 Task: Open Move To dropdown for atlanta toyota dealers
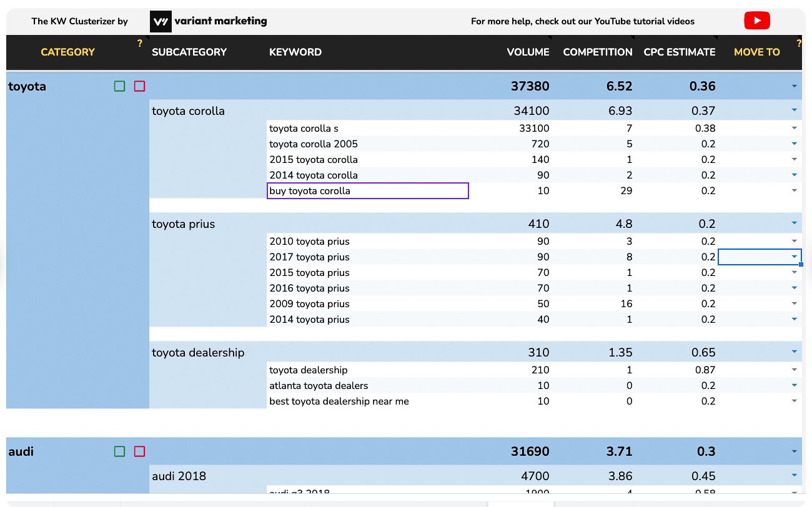(794, 385)
